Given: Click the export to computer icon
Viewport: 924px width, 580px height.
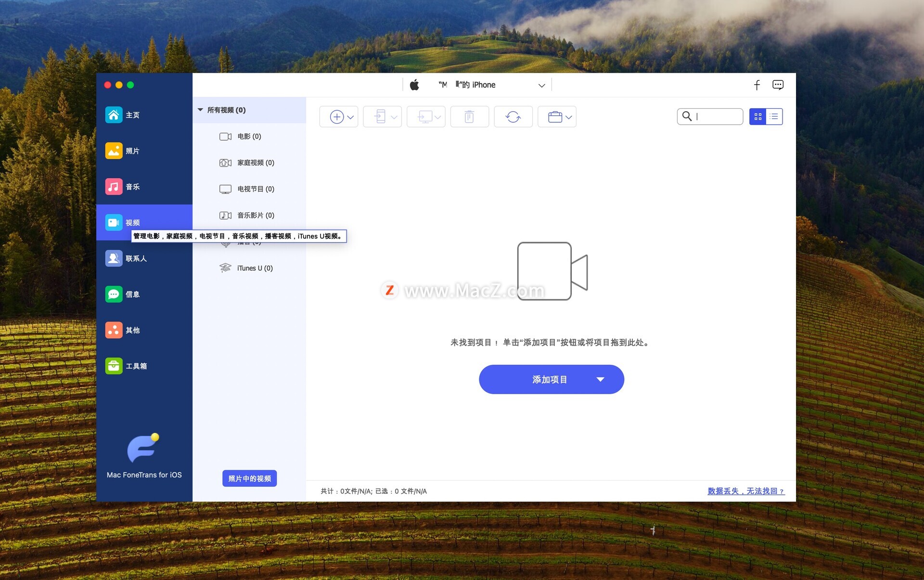Looking at the screenshot, I should [x=424, y=117].
